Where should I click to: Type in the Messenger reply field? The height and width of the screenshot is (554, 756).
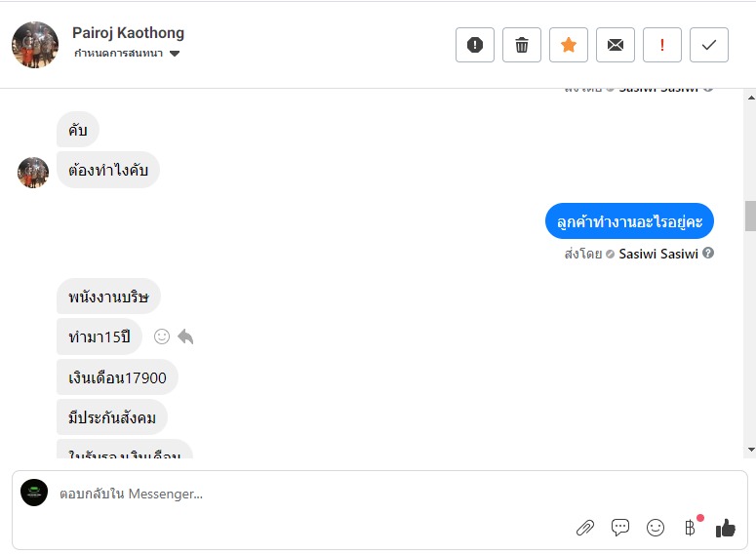(x=293, y=495)
